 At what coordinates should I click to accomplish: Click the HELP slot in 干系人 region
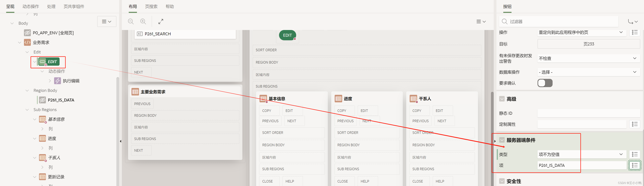[443, 181]
